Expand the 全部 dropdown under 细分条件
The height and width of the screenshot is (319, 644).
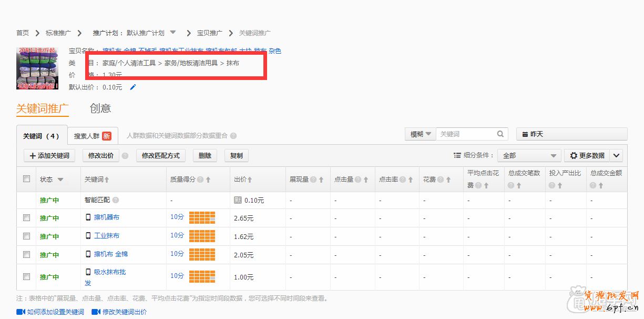[529, 155]
